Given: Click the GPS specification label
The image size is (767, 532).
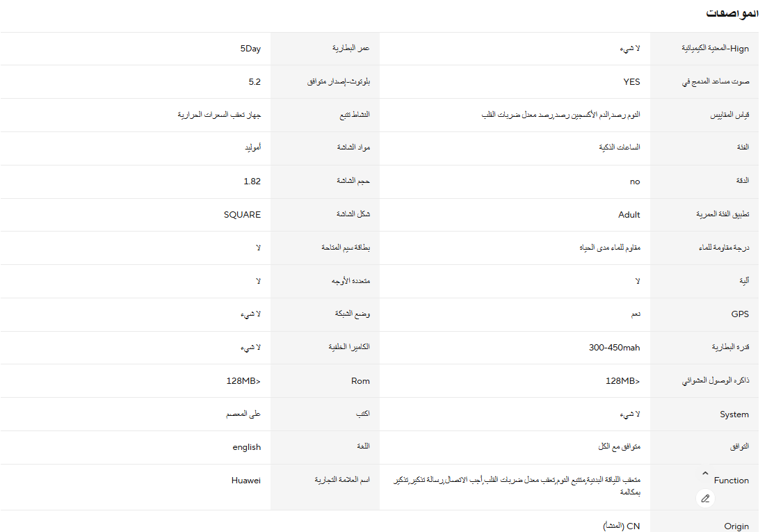Looking at the screenshot, I should tap(740, 314).
